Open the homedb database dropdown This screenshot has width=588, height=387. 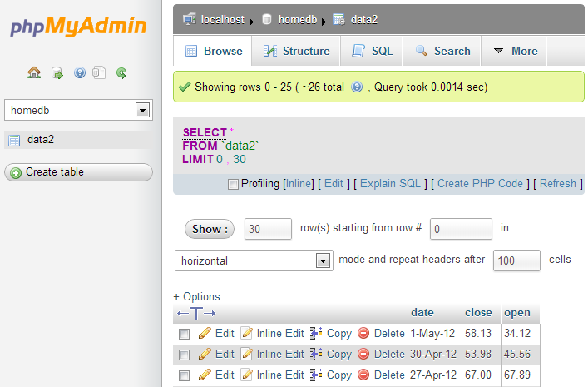pyautogui.click(x=141, y=110)
